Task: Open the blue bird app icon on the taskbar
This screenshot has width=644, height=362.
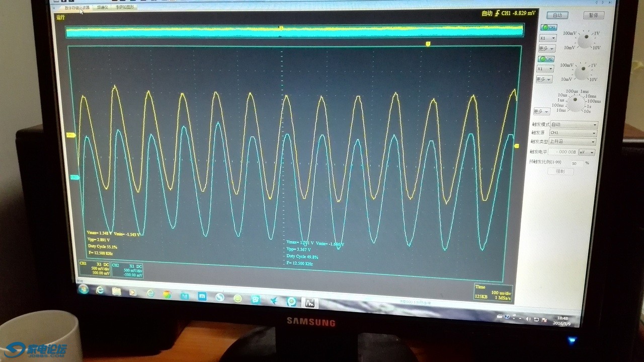Action: [x=274, y=301]
